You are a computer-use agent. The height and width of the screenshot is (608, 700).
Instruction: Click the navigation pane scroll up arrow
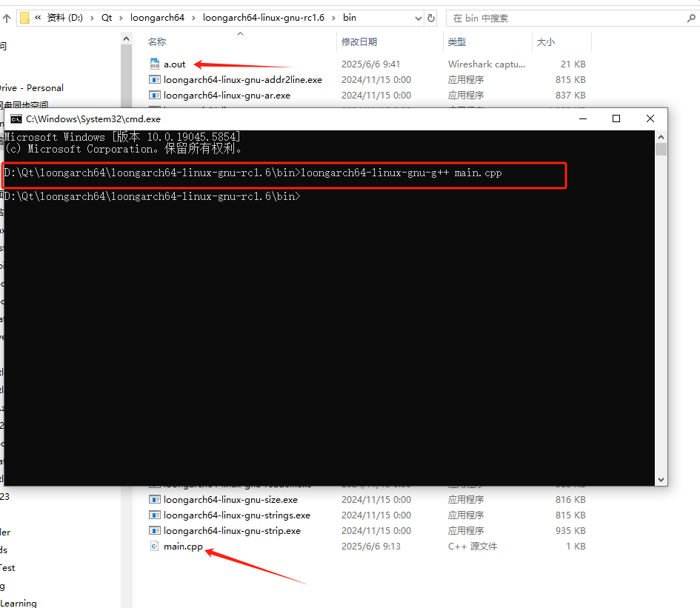(127, 39)
